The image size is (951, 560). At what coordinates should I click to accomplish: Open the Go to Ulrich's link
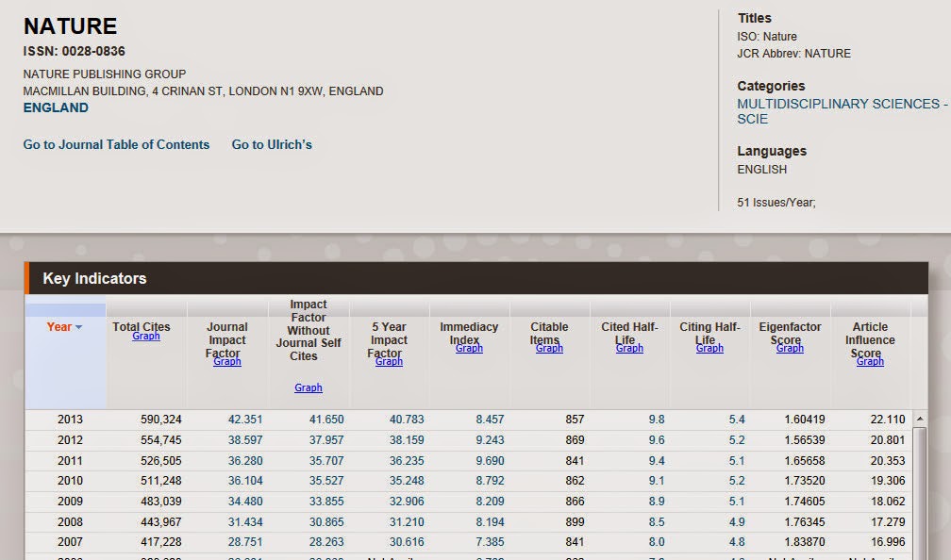click(x=272, y=144)
